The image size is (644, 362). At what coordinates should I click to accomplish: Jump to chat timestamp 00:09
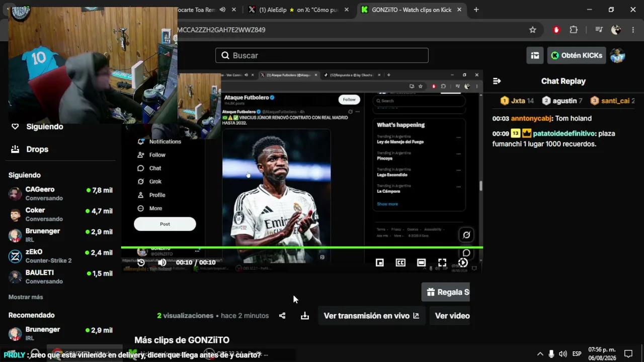coord(501,134)
